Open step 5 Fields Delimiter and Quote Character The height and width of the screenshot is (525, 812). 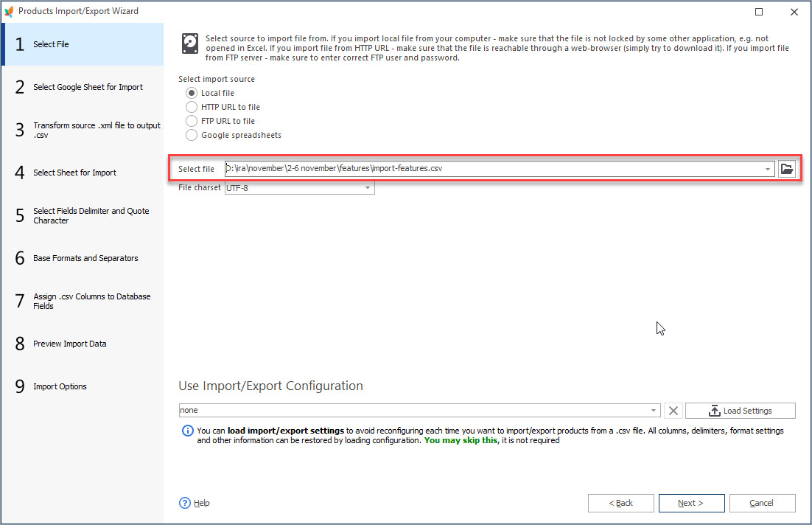click(x=83, y=215)
